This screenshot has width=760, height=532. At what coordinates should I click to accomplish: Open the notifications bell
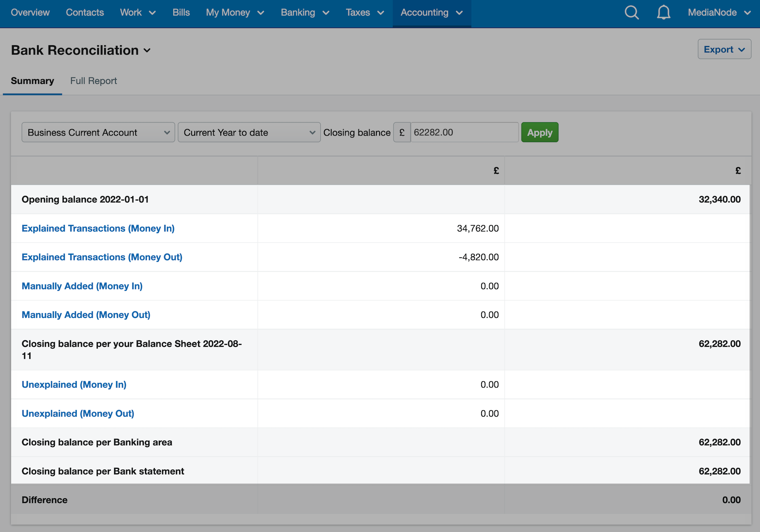(664, 12)
